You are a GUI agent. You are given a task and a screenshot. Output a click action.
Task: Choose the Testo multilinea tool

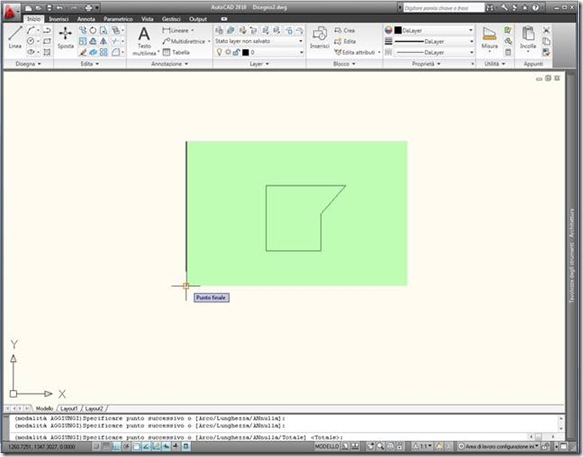pyautogui.click(x=144, y=41)
